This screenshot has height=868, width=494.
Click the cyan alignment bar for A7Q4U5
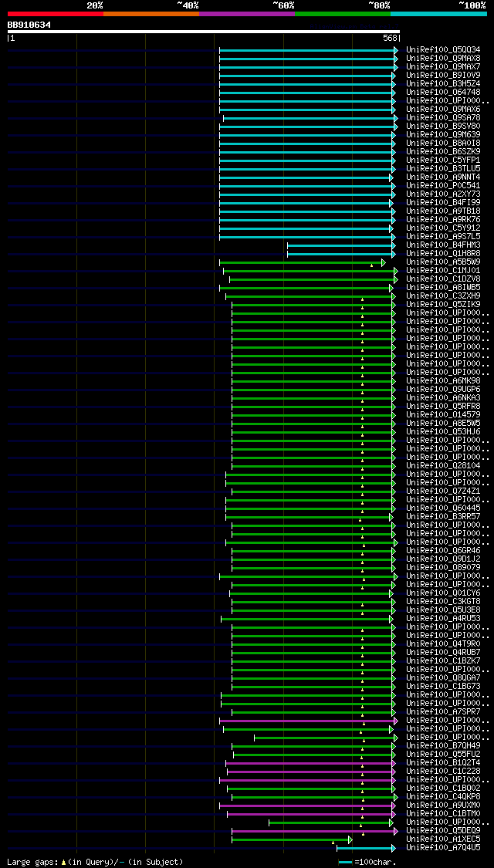pyautogui.click(x=366, y=848)
